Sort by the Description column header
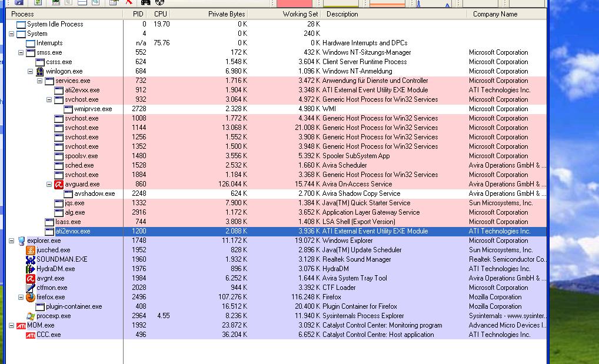This screenshot has width=599, height=364. [x=394, y=14]
